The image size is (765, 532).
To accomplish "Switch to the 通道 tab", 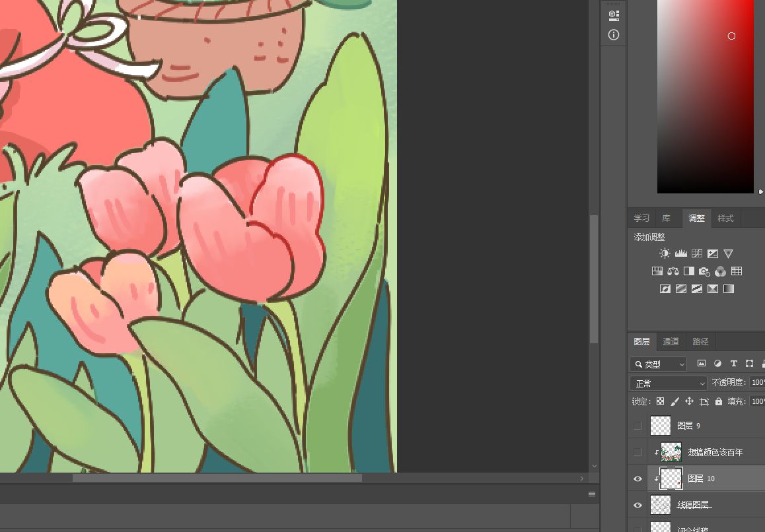I will tap(671, 341).
